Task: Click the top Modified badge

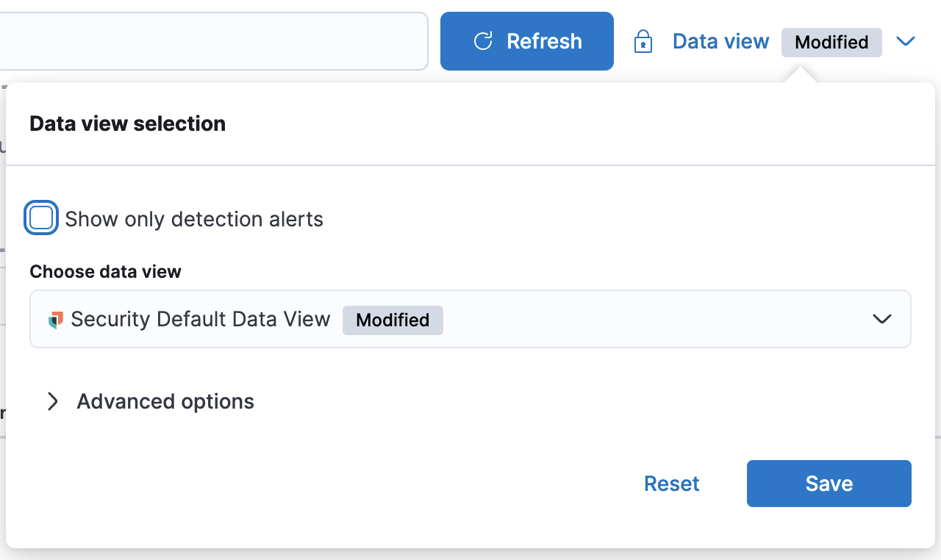Action: (831, 43)
